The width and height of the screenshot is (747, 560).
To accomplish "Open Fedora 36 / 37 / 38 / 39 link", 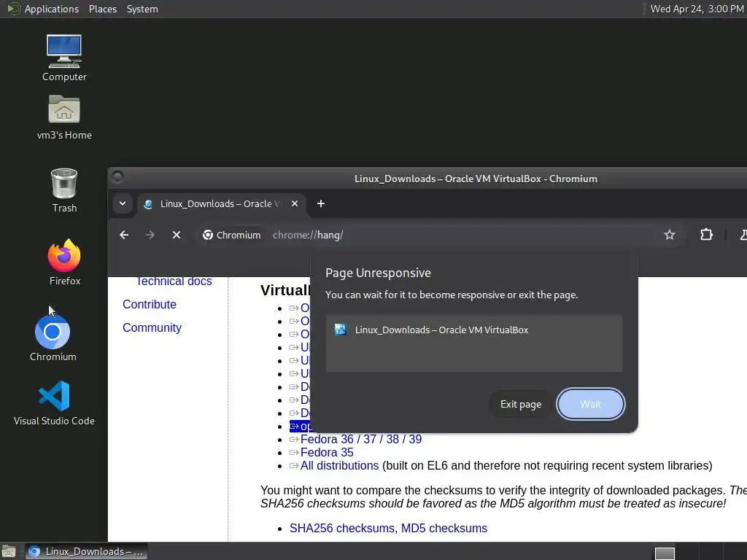I will point(360,439).
